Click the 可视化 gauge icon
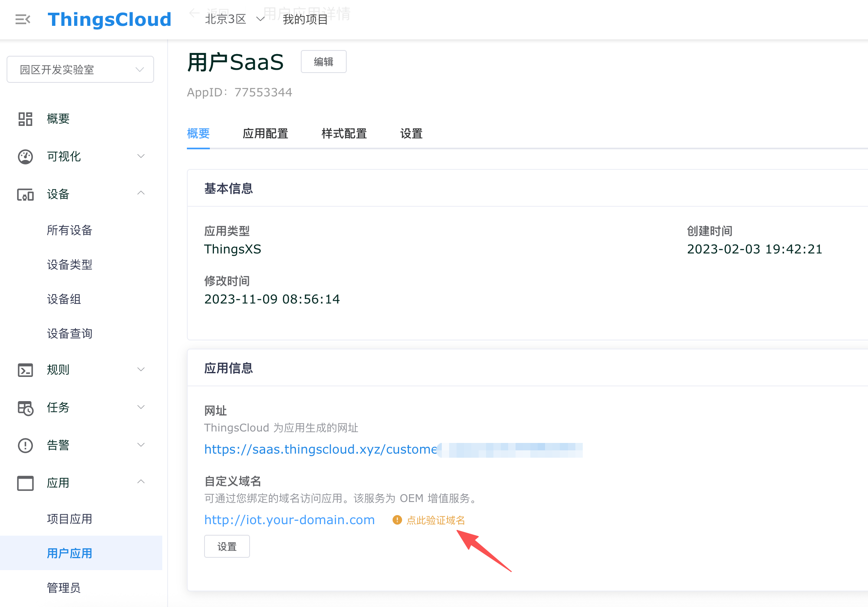Image resolution: width=868 pixels, height=607 pixels. pos(25,157)
